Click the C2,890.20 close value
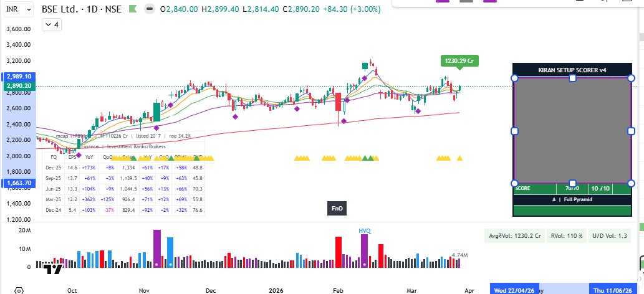 point(303,9)
